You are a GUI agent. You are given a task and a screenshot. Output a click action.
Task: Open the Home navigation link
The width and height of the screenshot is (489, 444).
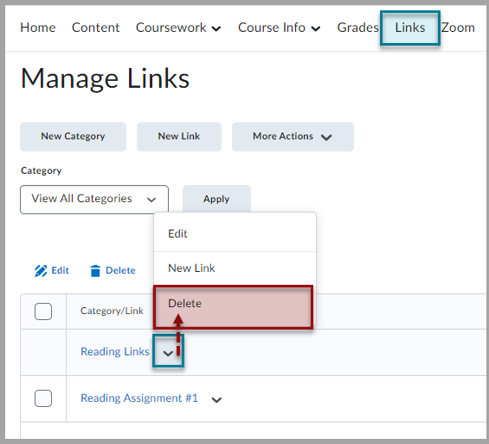38,27
